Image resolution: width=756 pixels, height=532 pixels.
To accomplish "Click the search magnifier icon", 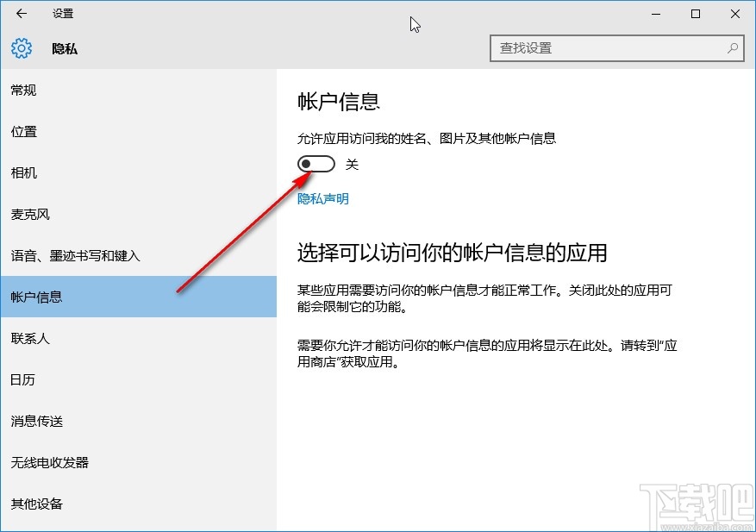I will click(732, 48).
